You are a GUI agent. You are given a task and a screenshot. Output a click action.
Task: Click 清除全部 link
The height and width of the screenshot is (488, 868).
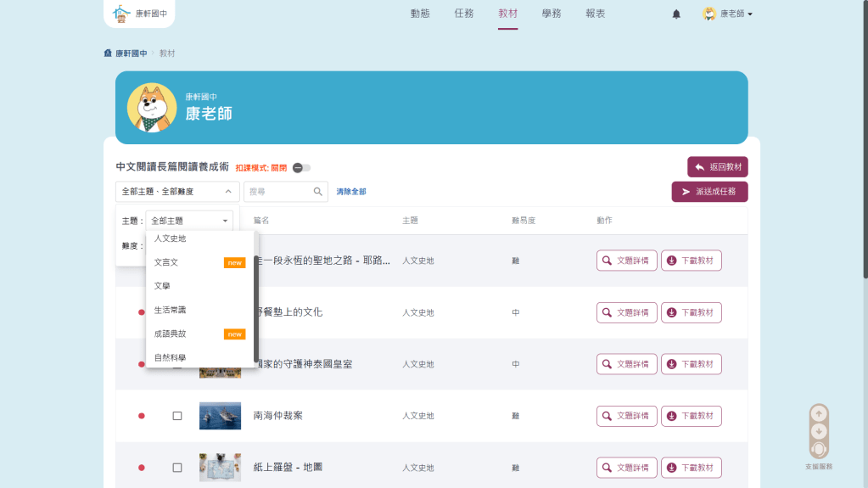pyautogui.click(x=351, y=192)
